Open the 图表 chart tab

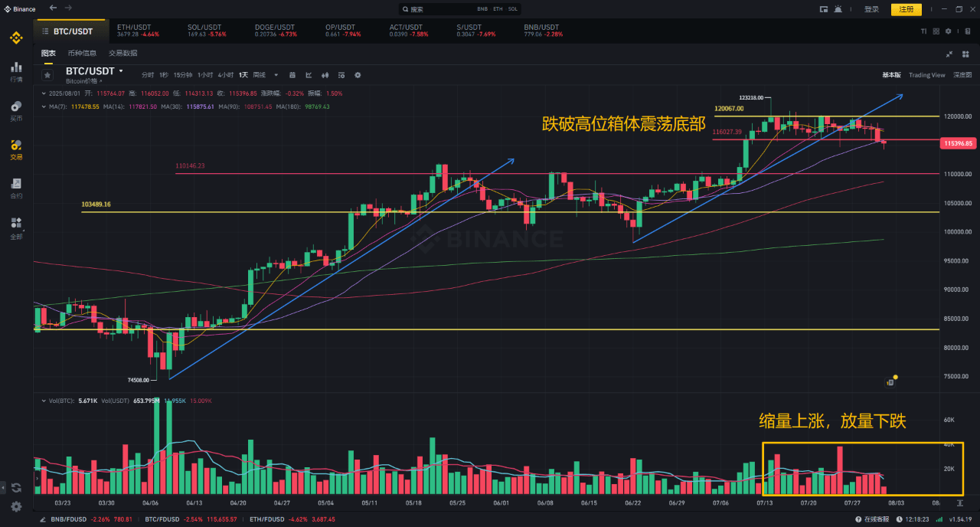(48, 53)
